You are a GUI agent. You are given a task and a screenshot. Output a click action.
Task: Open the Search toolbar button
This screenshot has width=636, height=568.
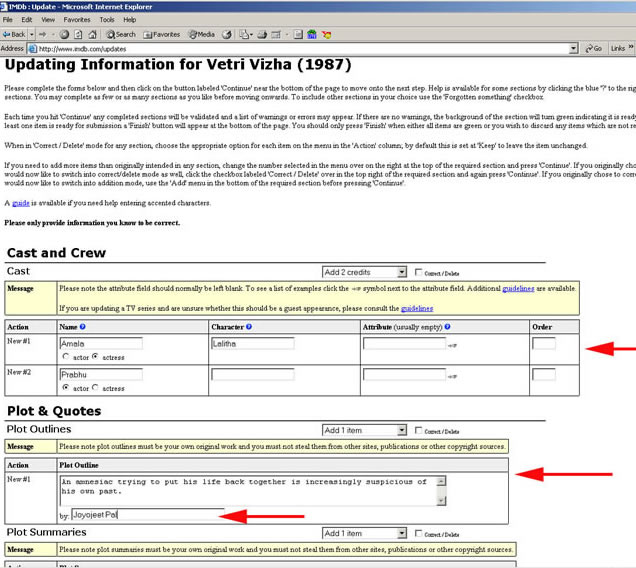[x=121, y=34]
